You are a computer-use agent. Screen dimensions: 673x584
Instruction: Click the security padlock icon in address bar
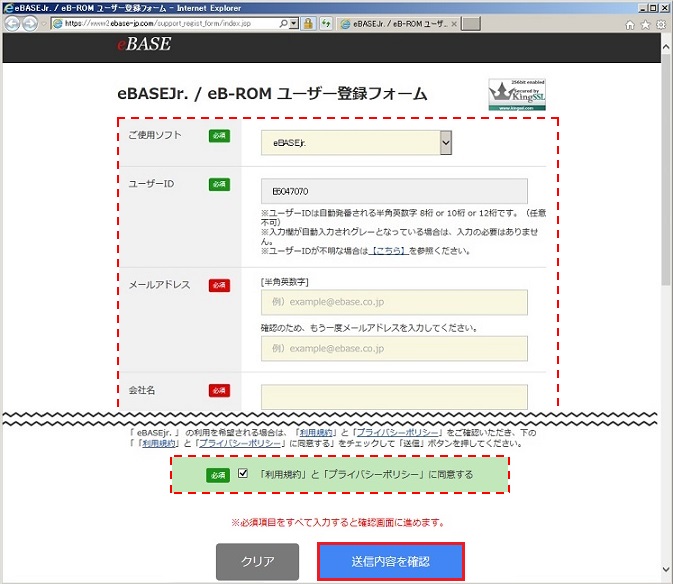coord(308,24)
